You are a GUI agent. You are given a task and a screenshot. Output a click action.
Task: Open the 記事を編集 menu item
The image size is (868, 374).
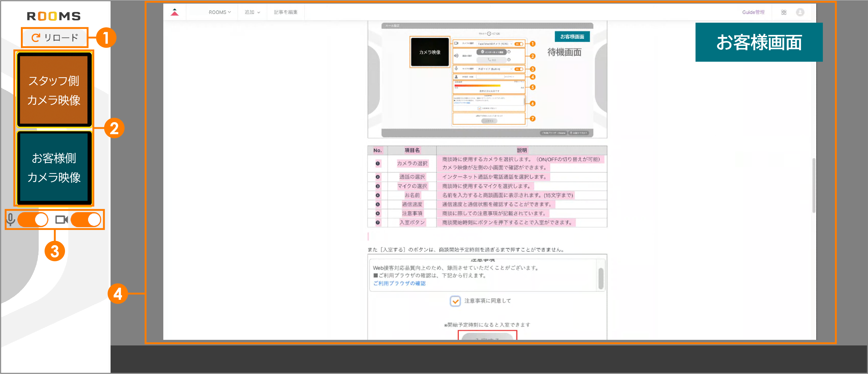(285, 12)
